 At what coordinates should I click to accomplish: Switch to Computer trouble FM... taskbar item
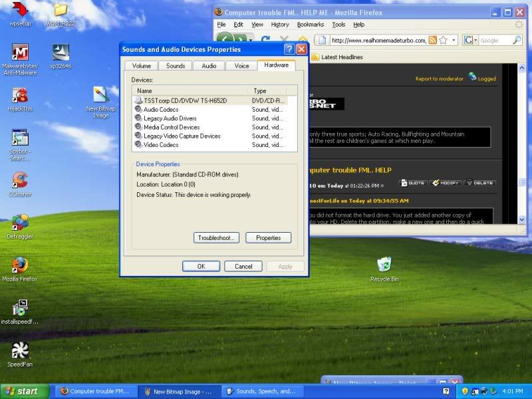[95, 391]
